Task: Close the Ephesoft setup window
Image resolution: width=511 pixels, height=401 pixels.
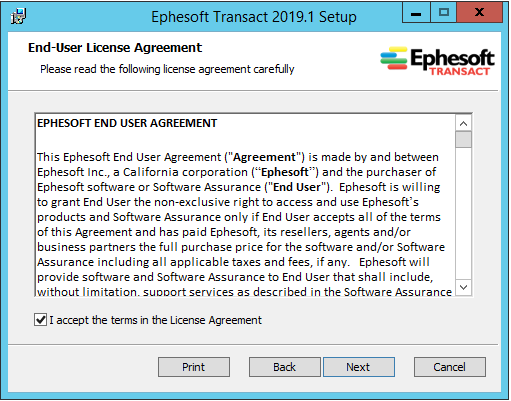Action: 480,13
